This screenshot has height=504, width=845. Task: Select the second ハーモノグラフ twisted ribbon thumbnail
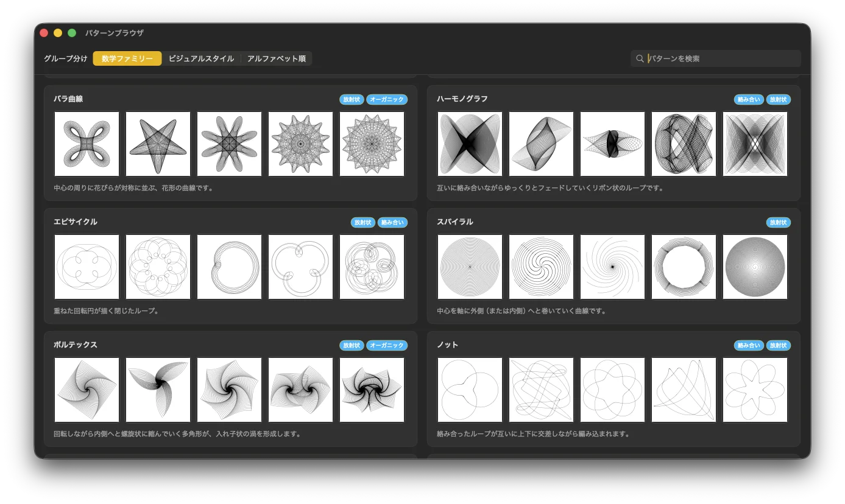point(541,144)
